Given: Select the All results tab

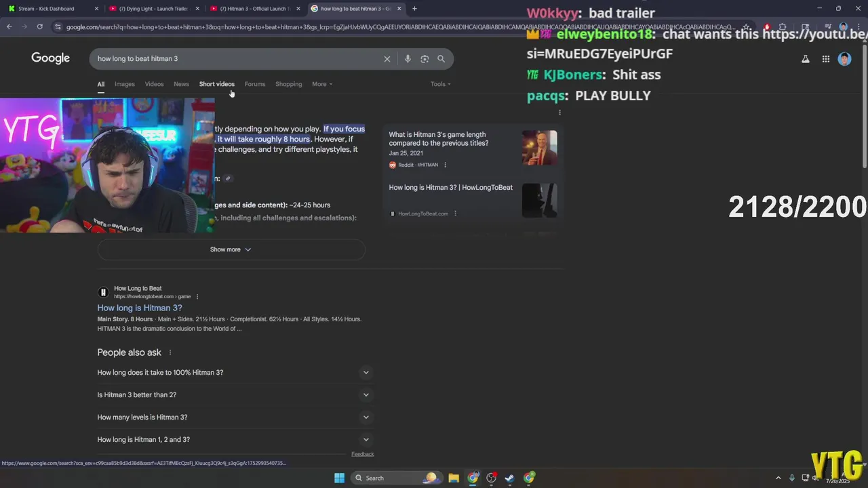Looking at the screenshot, I should click(x=100, y=84).
